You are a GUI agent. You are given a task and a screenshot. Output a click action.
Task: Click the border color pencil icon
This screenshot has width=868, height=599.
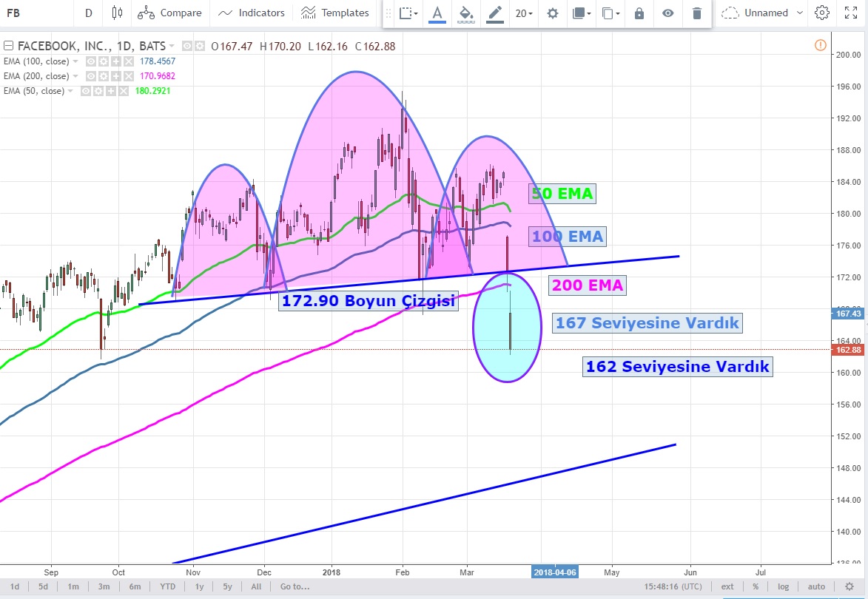(x=494, y=13)
